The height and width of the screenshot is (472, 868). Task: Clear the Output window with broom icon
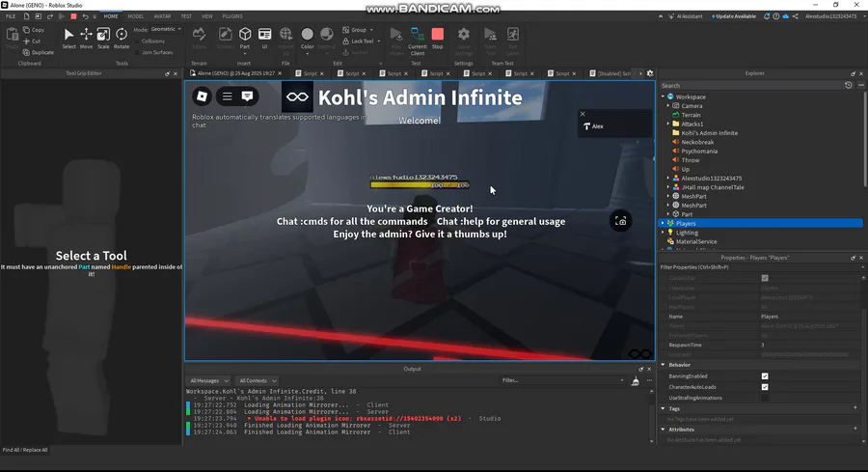point(636,380)
